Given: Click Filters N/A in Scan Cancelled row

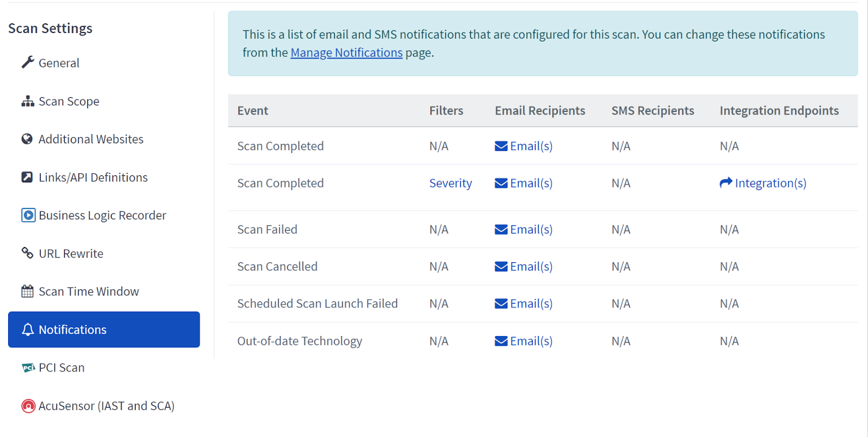Looking at the screenshot, I should point(438,267).
